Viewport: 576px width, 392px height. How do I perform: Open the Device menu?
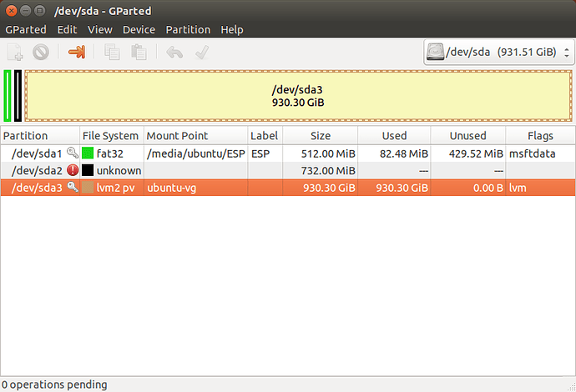(x=139, y=29)
